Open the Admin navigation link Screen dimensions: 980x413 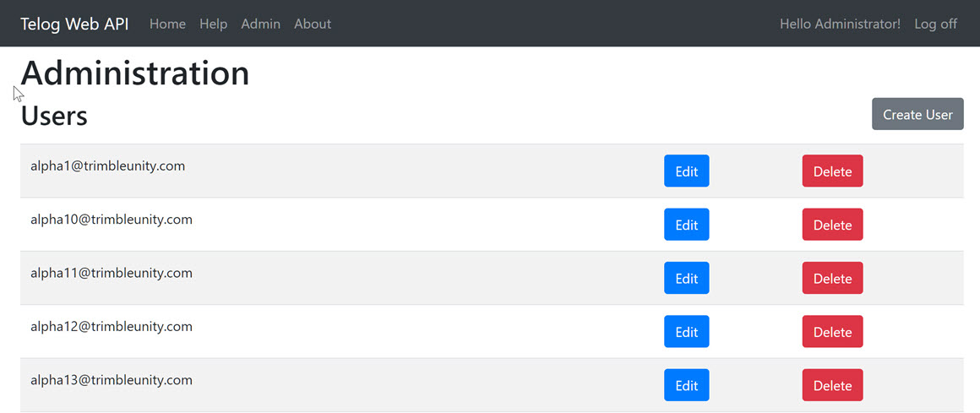tap(260, 24)
